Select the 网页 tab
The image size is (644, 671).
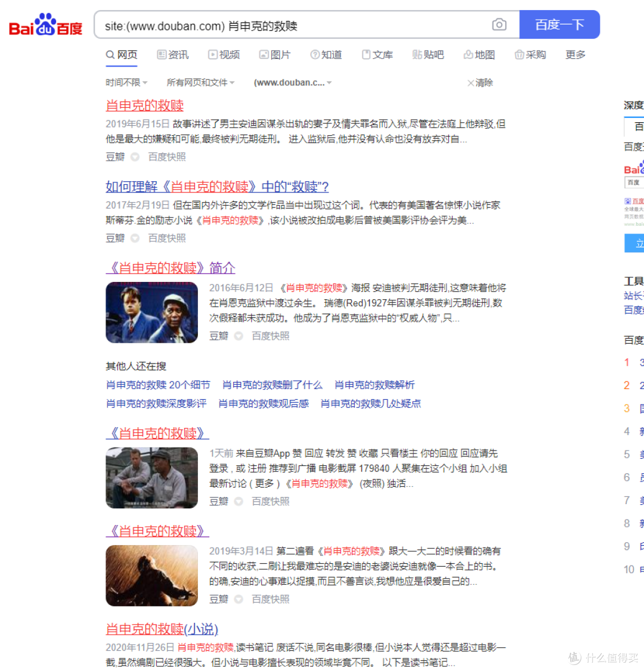(x=122, y=55)
